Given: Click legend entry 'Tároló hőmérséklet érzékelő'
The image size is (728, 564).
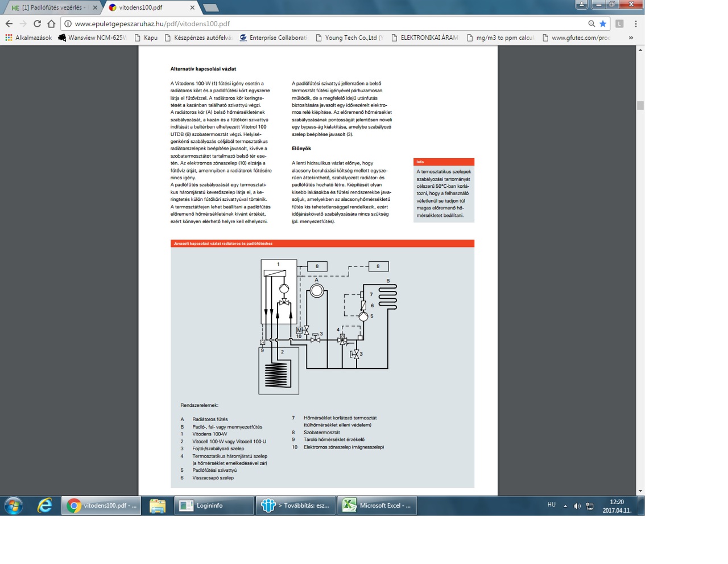Looking at the screenshot, I should [334, 440].
